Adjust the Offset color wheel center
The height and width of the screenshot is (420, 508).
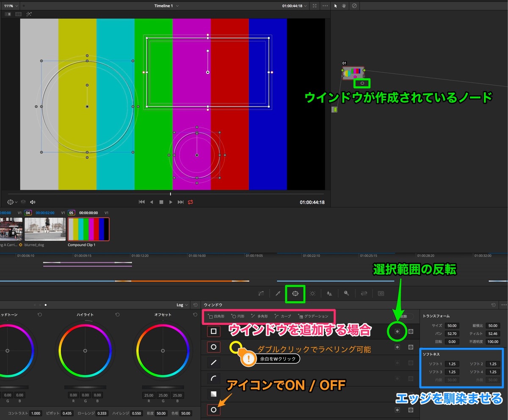[163, 351]
